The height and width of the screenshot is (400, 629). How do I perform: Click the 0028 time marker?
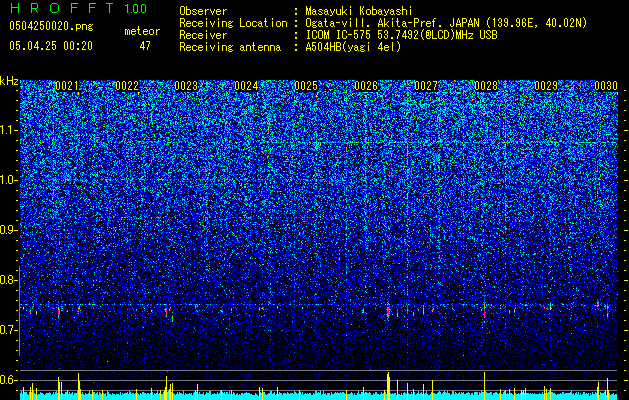tap(486, 86)
